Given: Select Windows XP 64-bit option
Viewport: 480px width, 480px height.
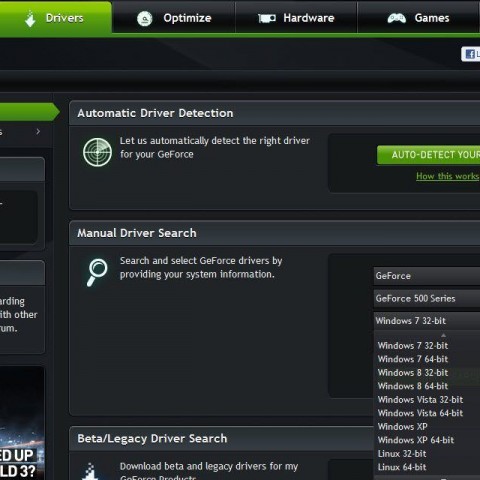Looking at the screenshot, I should (416, 440).
